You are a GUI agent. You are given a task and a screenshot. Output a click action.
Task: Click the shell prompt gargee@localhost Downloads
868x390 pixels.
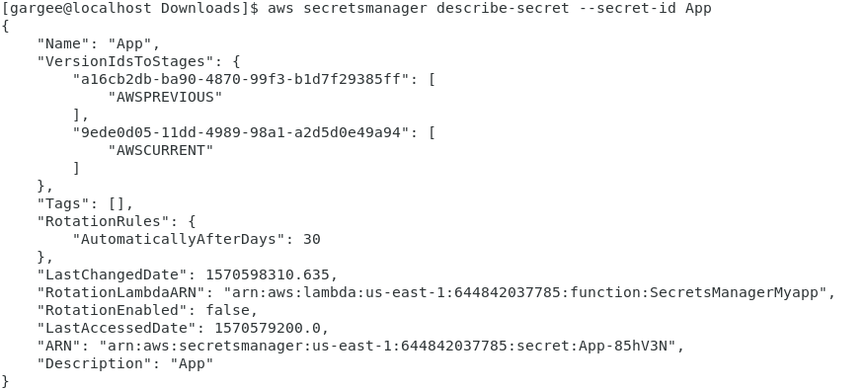[x=130, y=8]
